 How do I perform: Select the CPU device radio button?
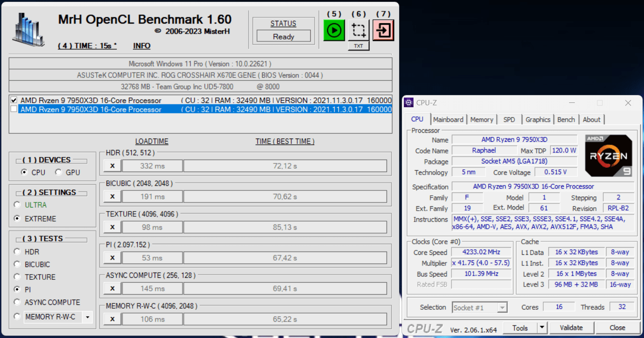[x=24, y=172]
